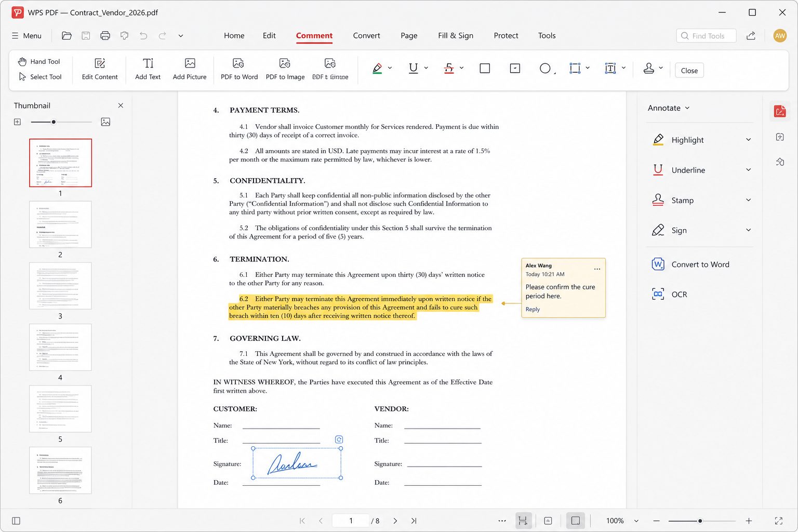The width and height of the screenshot is (798, 532).
Task: Expand strikethrough options dropdown arrow
Action: point(461,68)
